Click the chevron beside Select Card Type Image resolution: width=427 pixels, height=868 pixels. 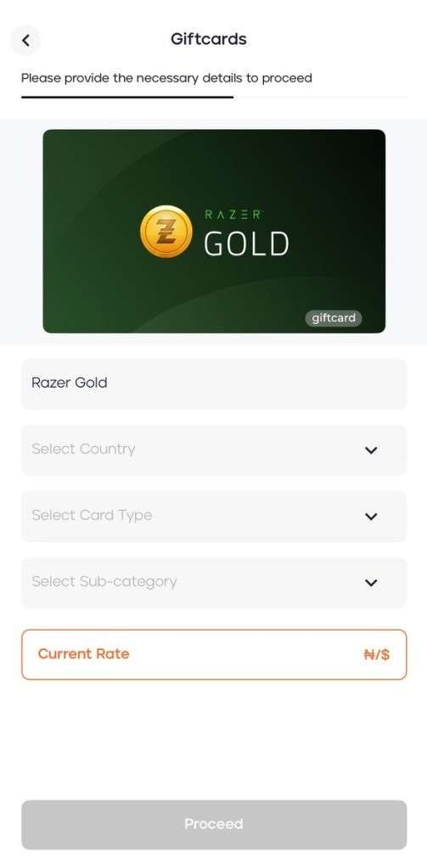pyautogui.click(x=371, y=517)
